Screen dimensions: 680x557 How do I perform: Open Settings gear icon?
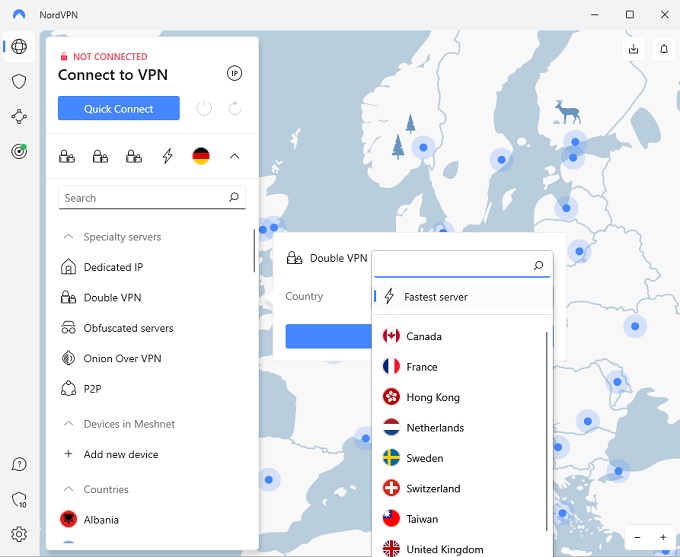point(19,534)
